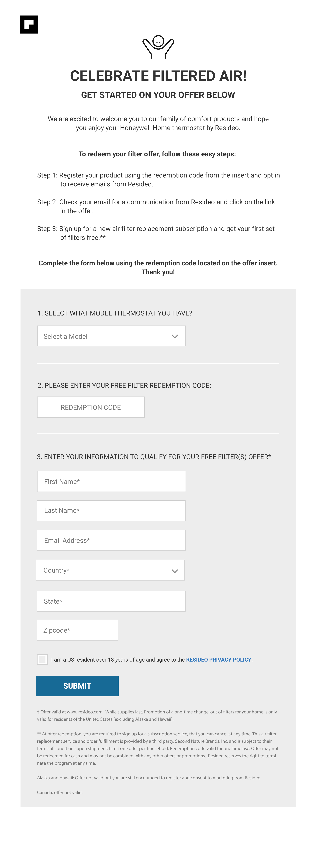Click the chevron arrow in the Country field
This screenshot has height=868, width=318.
tap(175, 571)
